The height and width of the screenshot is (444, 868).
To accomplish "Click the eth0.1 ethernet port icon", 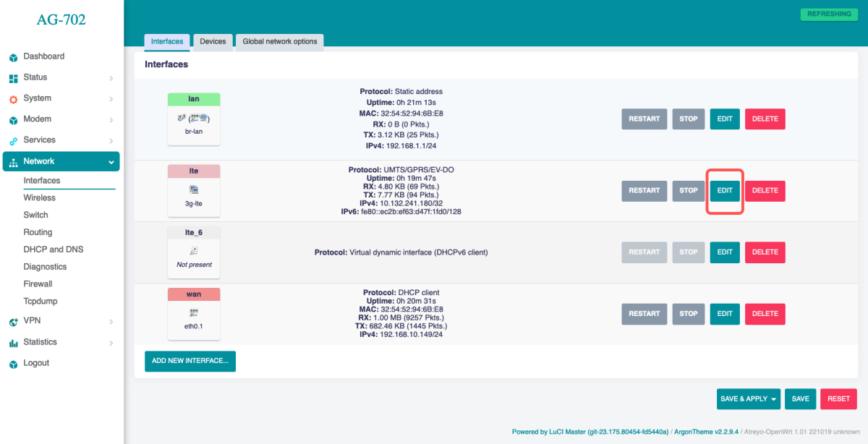I will pyautogui.click(x=194, y=312).
